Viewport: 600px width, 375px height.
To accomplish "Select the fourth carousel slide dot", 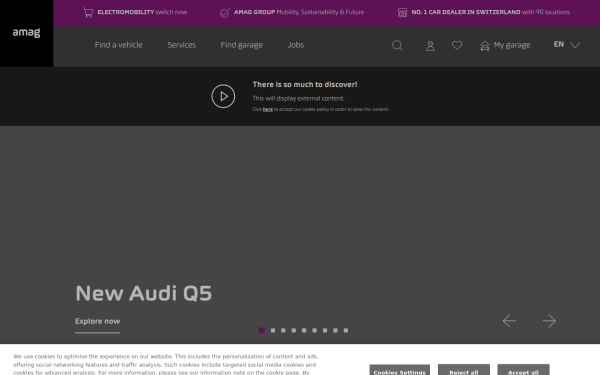I will click(293, 330).
